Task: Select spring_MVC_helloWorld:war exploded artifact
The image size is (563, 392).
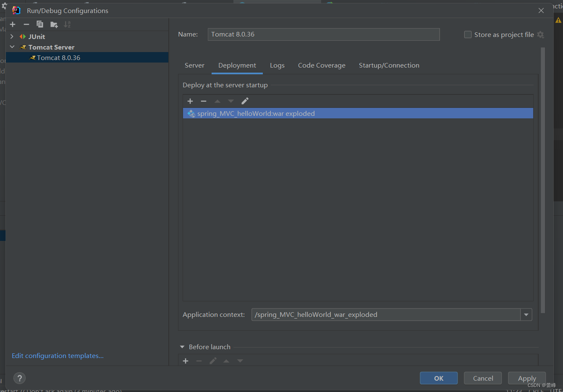Action: (x=358, y=113)
